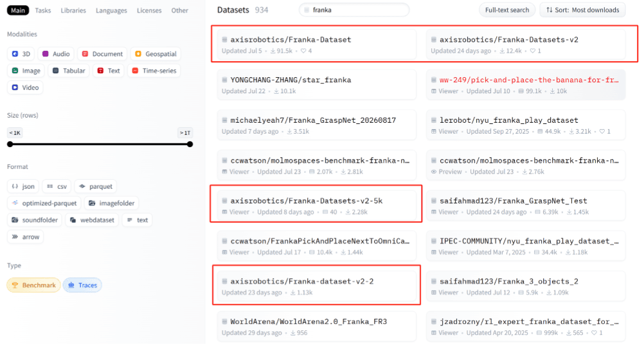Open ccwatson/molmospaces dataset showing Preview label
644x347 pixels.
tap(526, 165)
